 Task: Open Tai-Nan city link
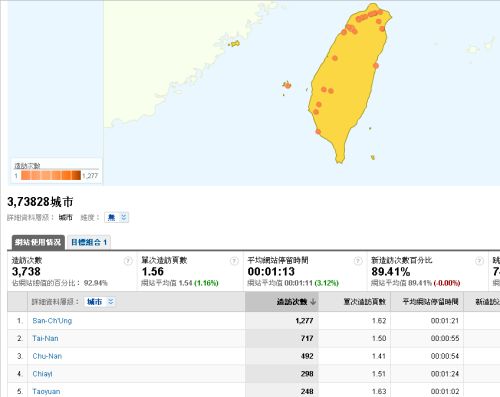[x=45, y=338]
